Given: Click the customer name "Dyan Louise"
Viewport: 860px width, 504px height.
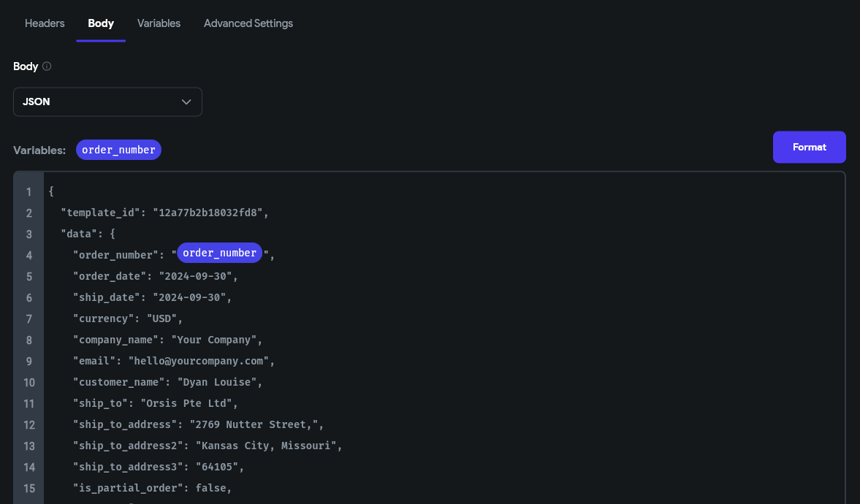Looking at the screenshot, I should click(x=219, y=383).
